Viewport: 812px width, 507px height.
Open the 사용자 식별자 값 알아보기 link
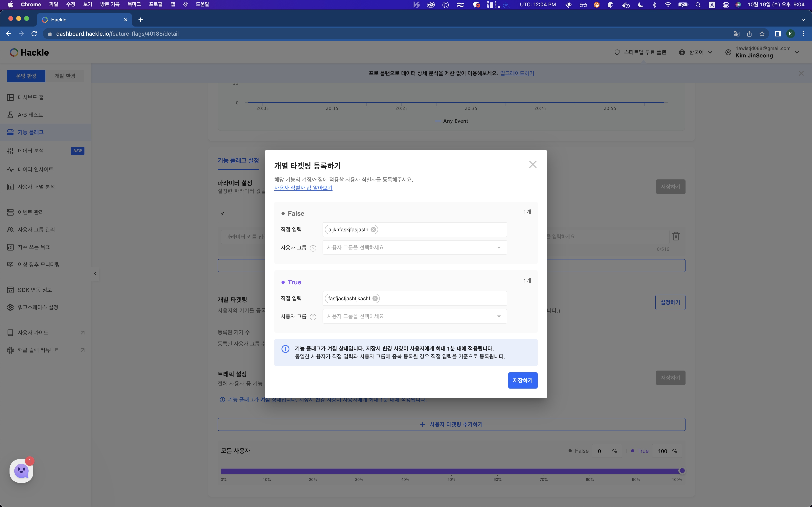pos(303,188)
